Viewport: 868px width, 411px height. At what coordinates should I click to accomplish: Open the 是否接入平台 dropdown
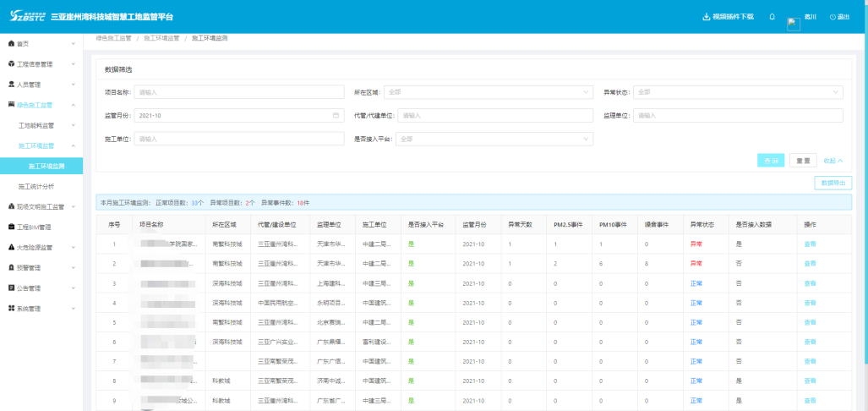pos(494,139)
